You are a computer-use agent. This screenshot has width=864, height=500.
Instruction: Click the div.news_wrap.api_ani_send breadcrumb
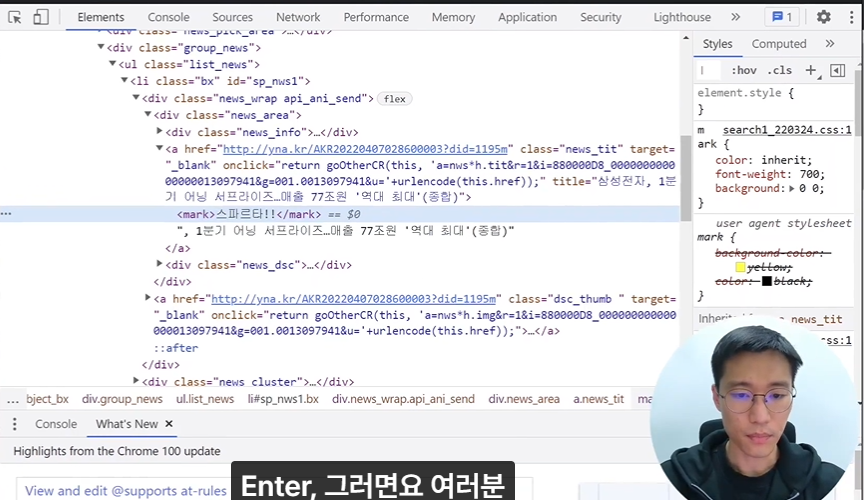tap(403, 399)
